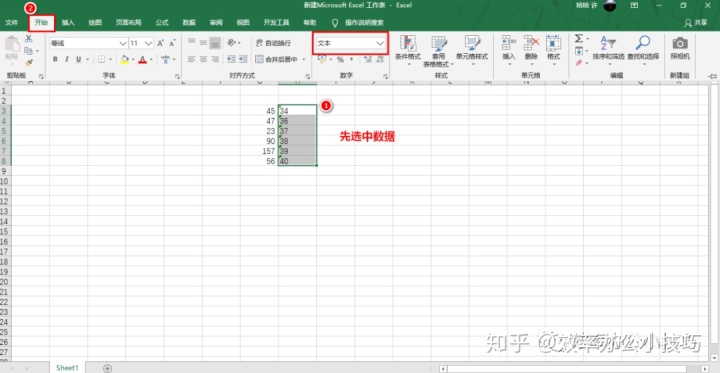This screenshot has height=373, width=720.
Task: Click the phonetic guide 文 icon
Action: [x=165, y=59]
